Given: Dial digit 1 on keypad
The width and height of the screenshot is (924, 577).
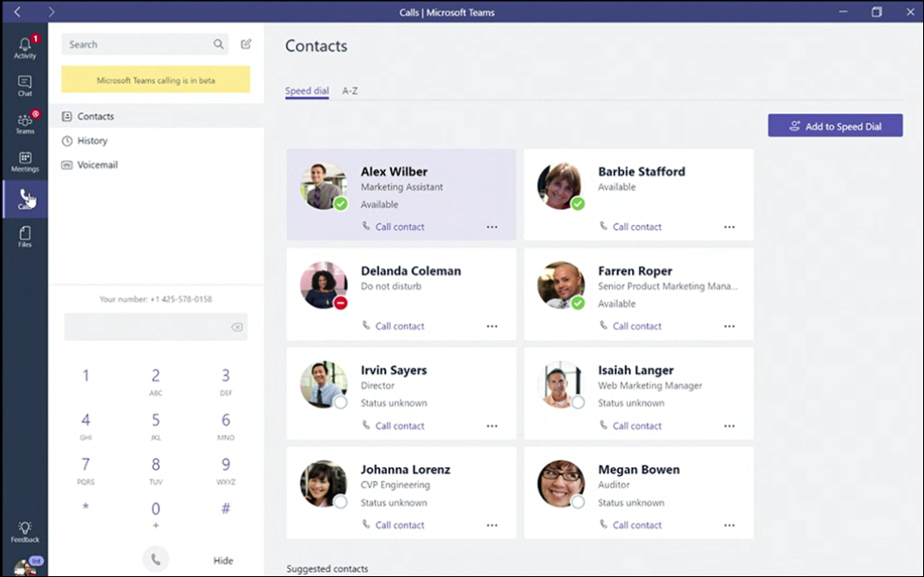Looking at the screenshot, I should 85,376.
